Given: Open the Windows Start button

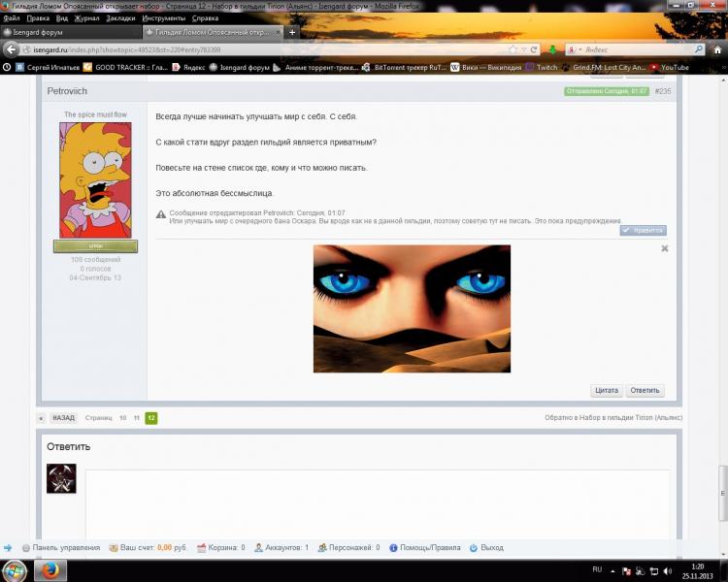Looking at the screenshot, I should (15, 570).
